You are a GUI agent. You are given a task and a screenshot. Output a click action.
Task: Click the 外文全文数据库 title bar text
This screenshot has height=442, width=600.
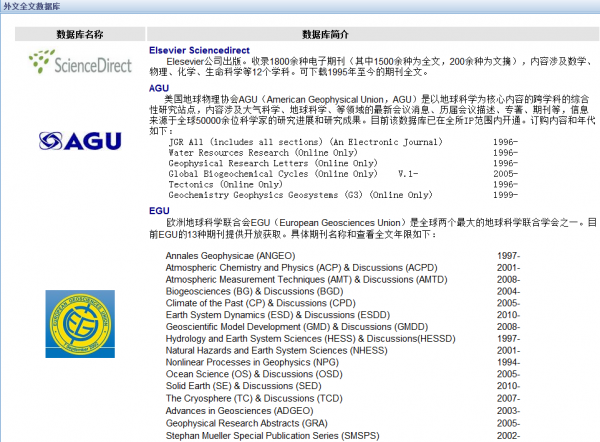coord(32,6)
